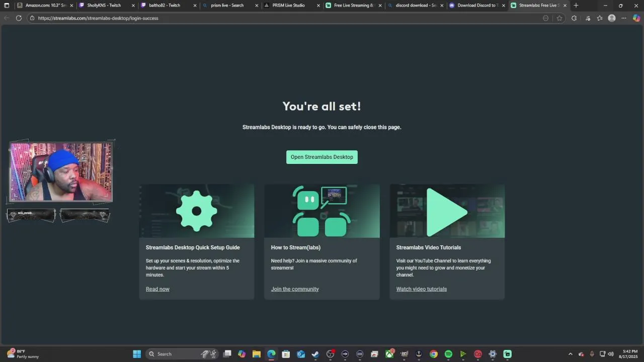Close the Amazon.com tab
Viewport: 644px width, 362px height.
[71, 6]
